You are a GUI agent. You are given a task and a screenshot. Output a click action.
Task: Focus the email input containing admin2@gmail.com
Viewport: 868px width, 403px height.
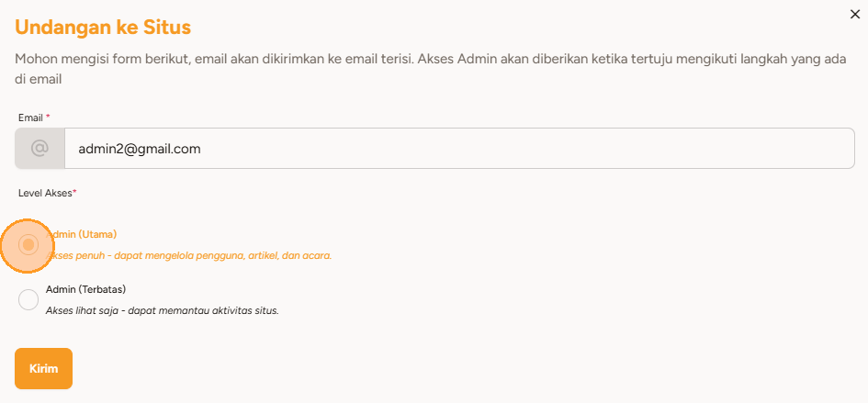click(x=459, y=148)
